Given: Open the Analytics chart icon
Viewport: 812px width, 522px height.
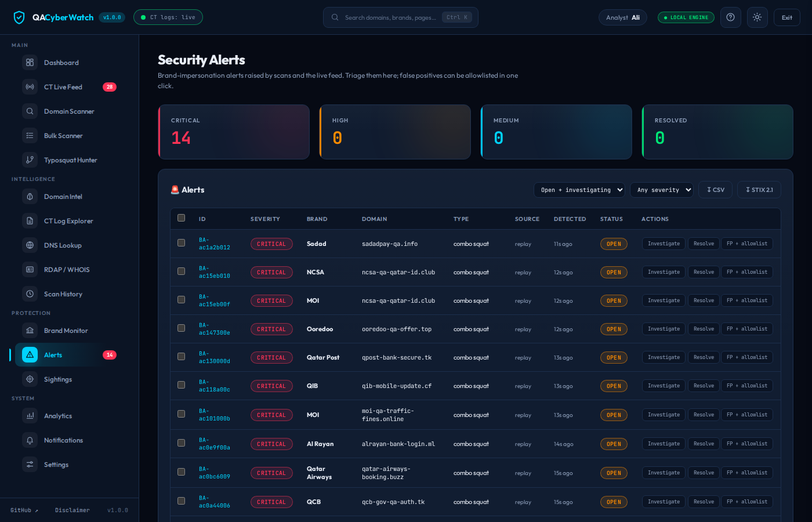Looking at the screenshot, I should 30,416.
